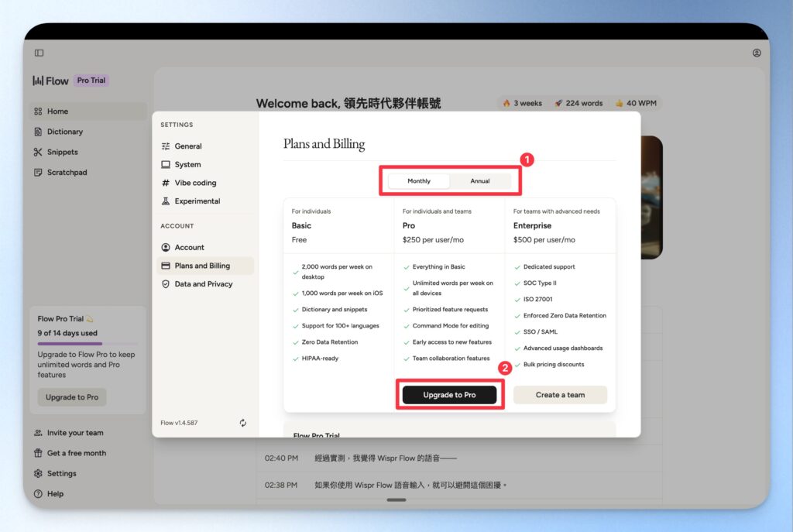This screenshot has width=793, height=532.
Task: Click the System monitor icon in Settings
Action: click(x=166, y=164)
